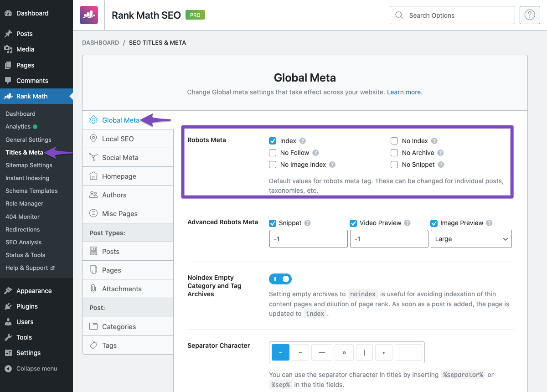Click the Snippet length input field
The height and width of the screenshot is (392, 547).
(x=308, y=239)
